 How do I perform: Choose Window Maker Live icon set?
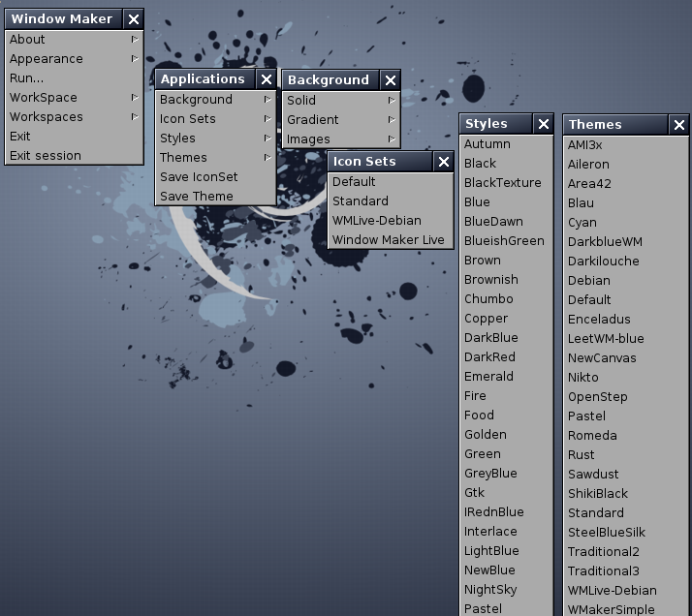[x=389, y=240]
